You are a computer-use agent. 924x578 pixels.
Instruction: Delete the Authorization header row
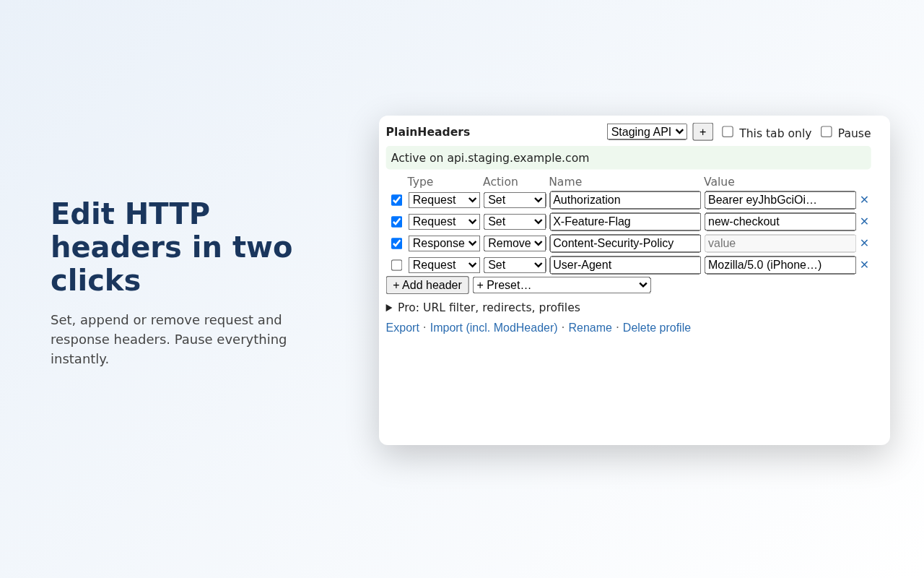coord(864,200)
